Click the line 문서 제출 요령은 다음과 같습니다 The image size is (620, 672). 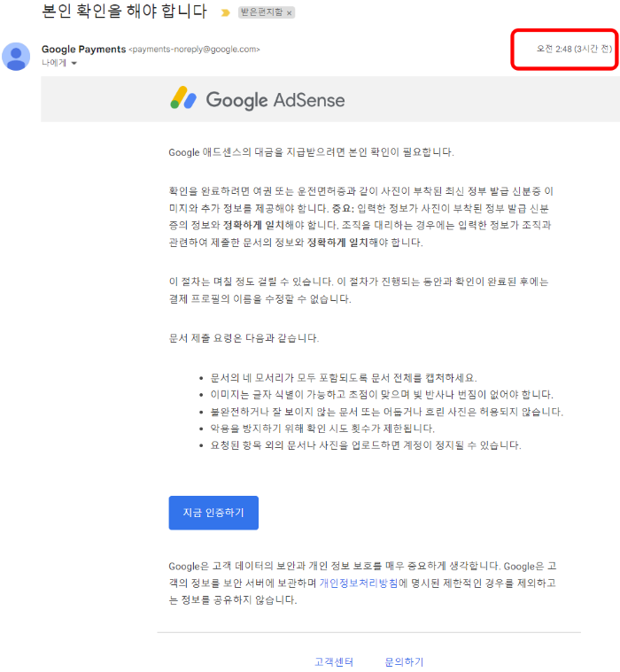[x=244, y=338]
